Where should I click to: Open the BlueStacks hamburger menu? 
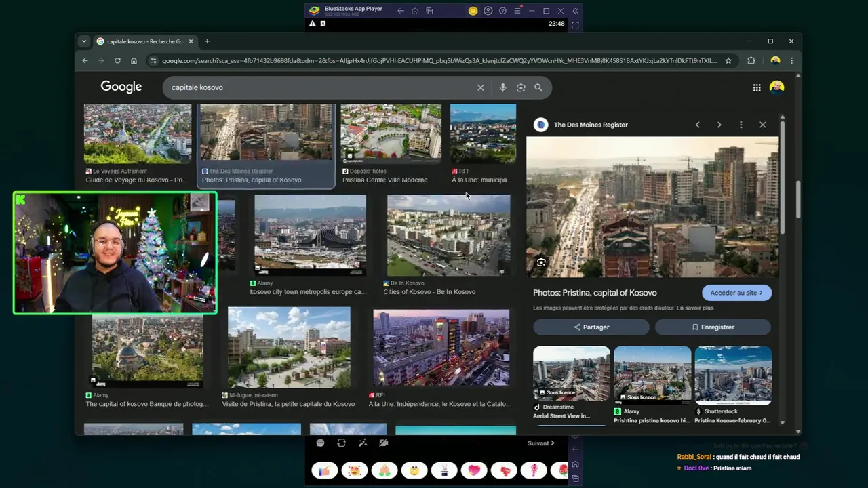(x=517, y=11)
